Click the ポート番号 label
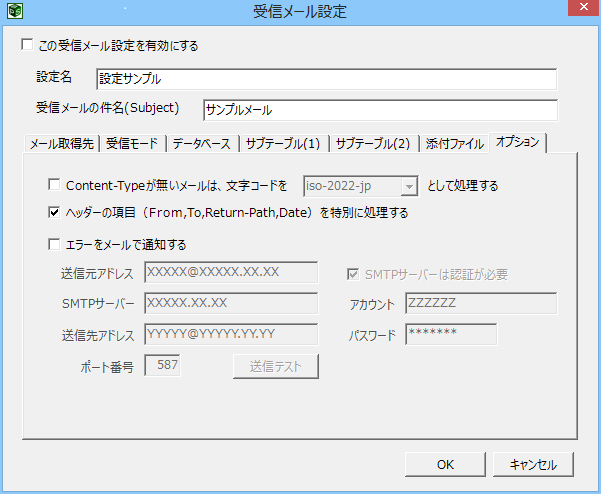The width and height of the screenshot is (601, 494). pos(107,367)
